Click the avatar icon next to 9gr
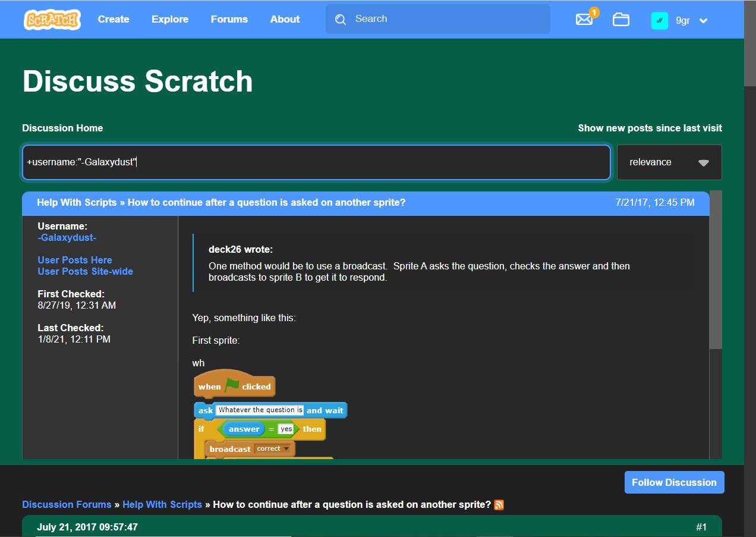Viewport: 756px width, 537px height. coord(659,20)
